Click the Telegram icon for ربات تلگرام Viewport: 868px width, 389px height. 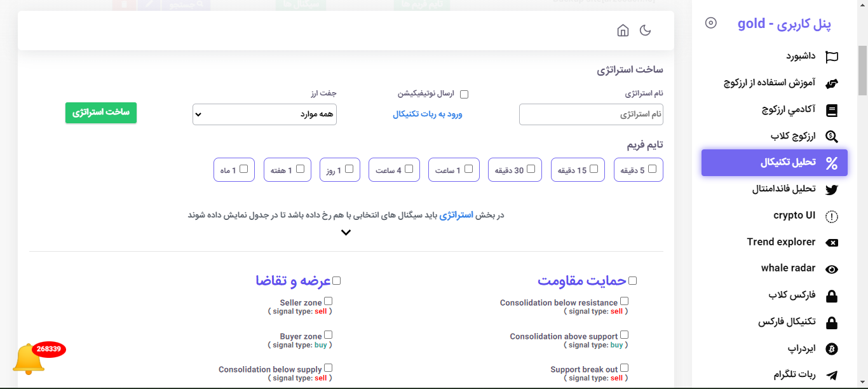[x=831, y=376]
